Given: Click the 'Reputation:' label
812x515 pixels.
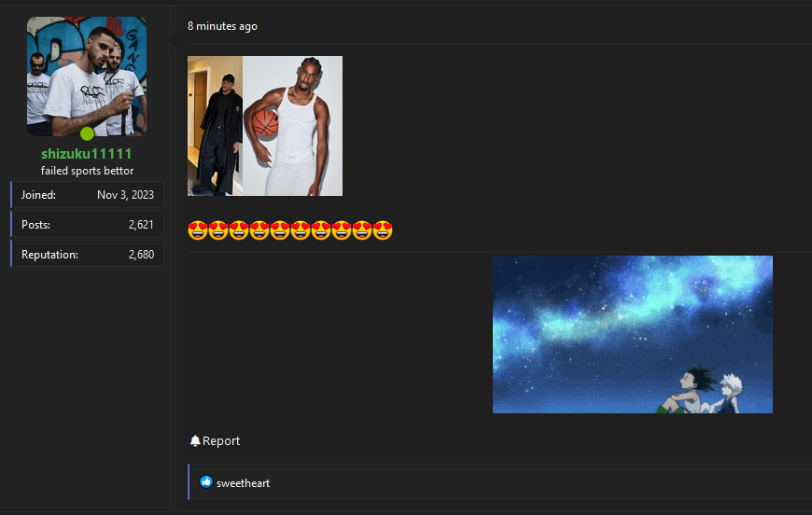Looking at the screenshot, I should (x=49, y=255).
